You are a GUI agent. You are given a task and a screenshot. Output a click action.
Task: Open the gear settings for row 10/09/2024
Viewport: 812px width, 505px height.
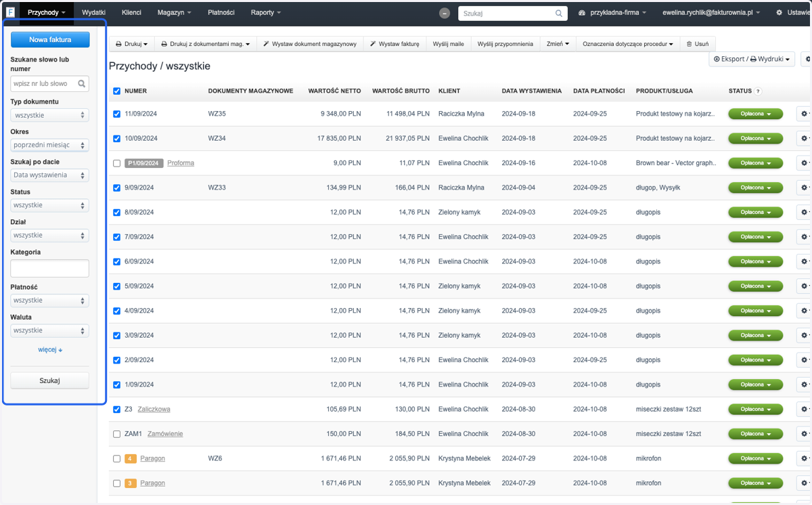coord(805,138)
